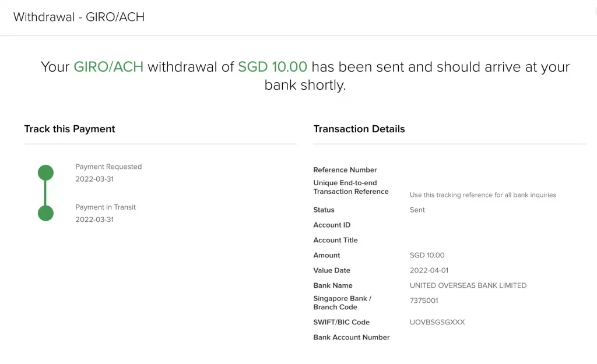
Task: Click the Bank Account Number label
Action: click(x=352, y=337)
